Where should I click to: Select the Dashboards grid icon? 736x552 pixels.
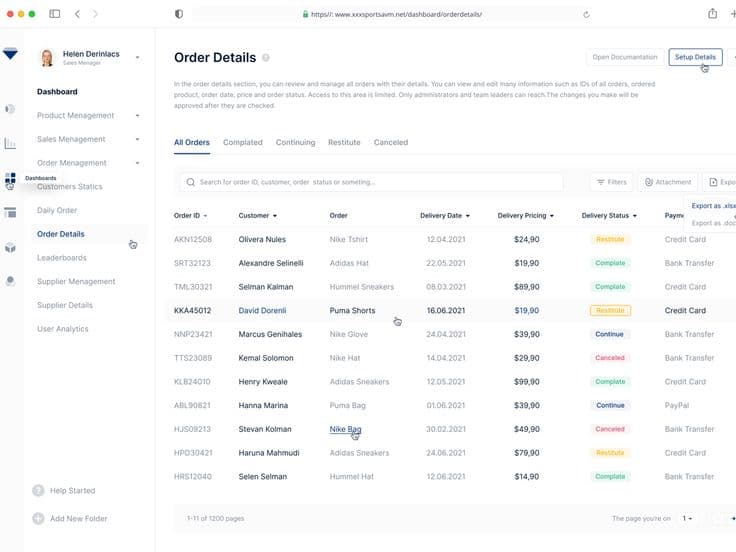click(10, 178)
